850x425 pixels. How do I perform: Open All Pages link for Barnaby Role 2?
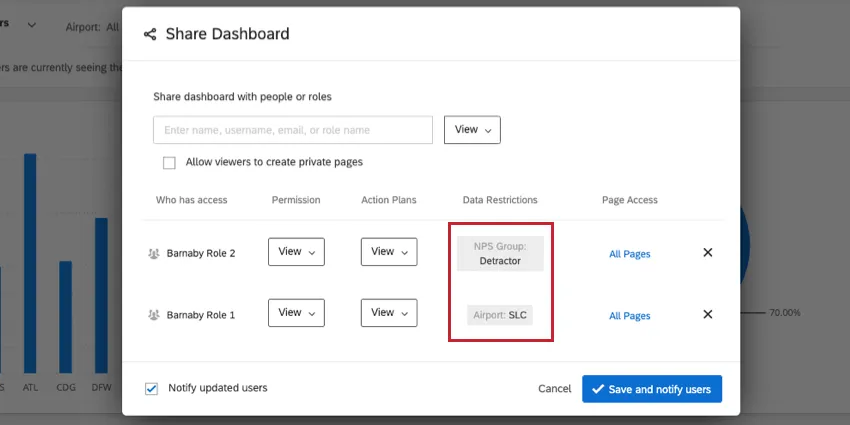630,254
